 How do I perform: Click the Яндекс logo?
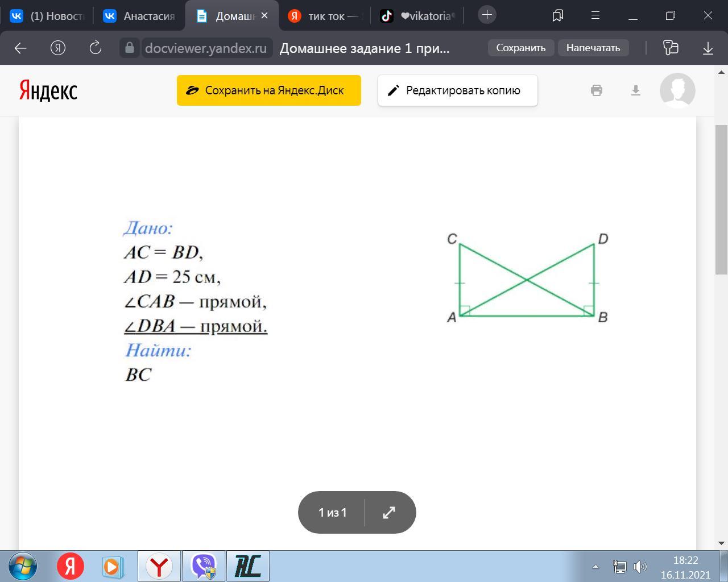48,90
